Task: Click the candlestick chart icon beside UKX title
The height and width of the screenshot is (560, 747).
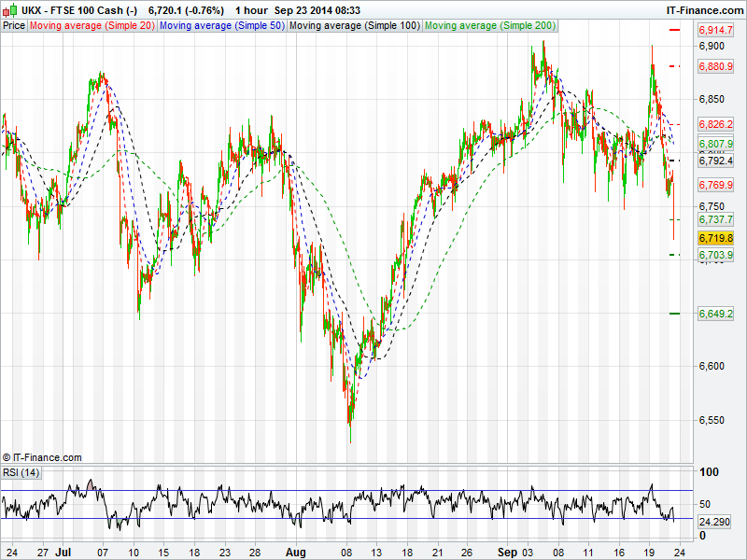Action: (10, 10)
